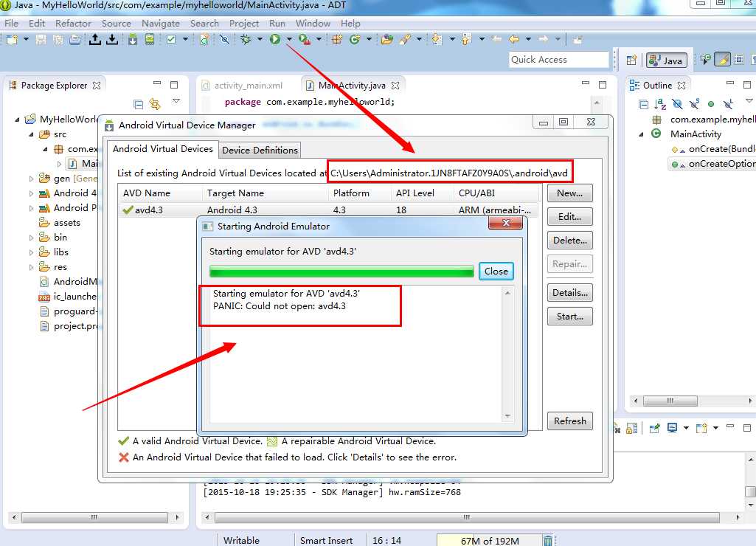The height and width of the screenshot is (546, 756).
Task: Click the Open Type folder icon
Action: click(x=386, y=39)
